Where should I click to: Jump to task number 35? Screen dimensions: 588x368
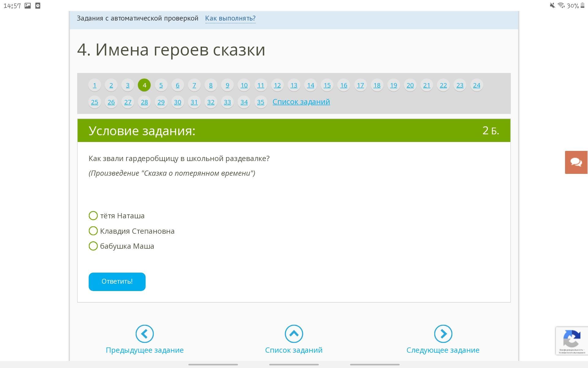261,102
